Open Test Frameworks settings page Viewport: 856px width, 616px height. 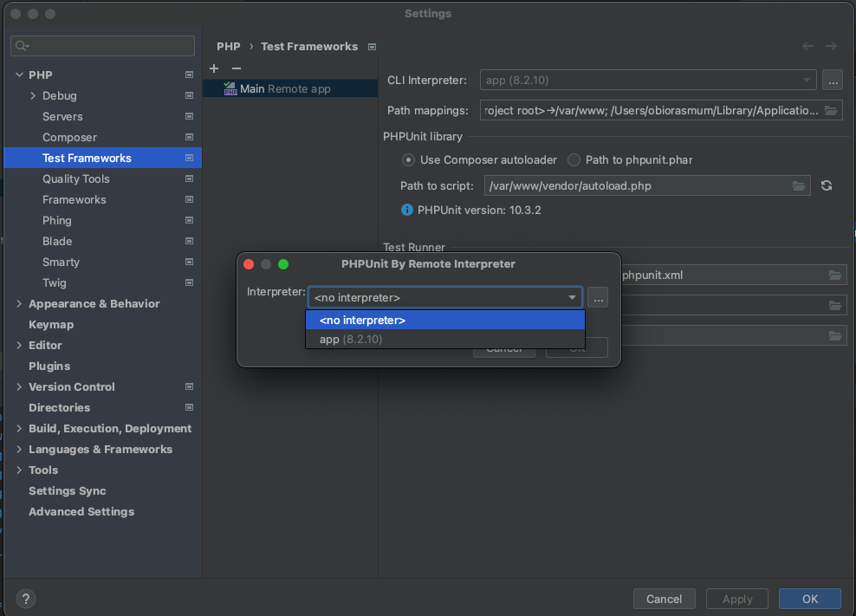(x=102, y=158)
